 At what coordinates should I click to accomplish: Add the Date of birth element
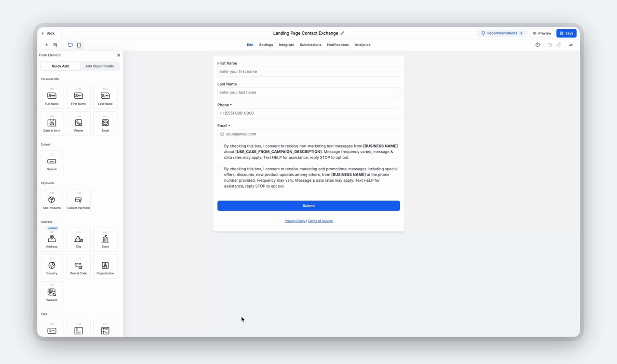52,124
